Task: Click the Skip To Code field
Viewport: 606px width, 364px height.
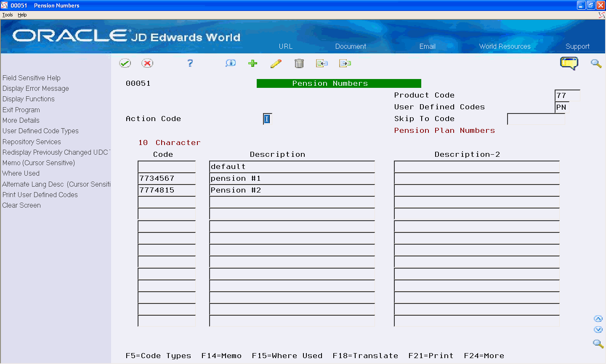Action: click(x=536, y=119)
